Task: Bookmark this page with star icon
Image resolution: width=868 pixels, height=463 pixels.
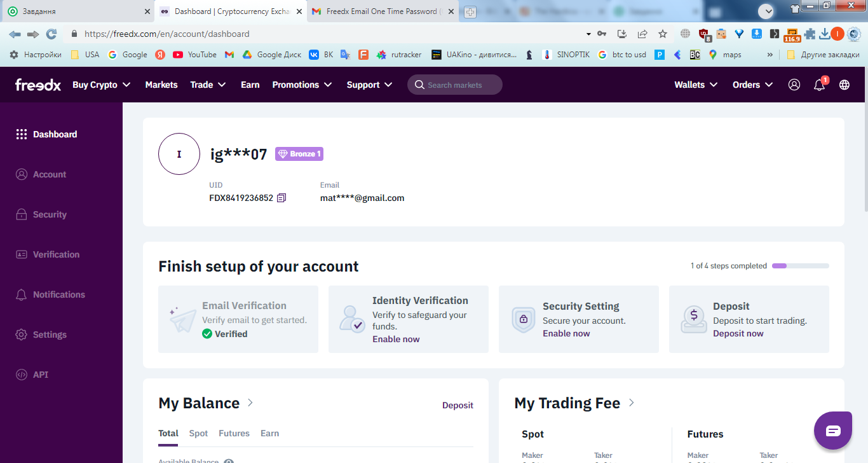Action: [663, 34]
